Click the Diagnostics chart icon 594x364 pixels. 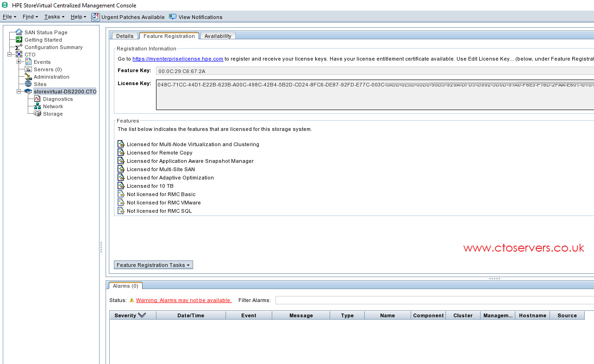point(38,99)
